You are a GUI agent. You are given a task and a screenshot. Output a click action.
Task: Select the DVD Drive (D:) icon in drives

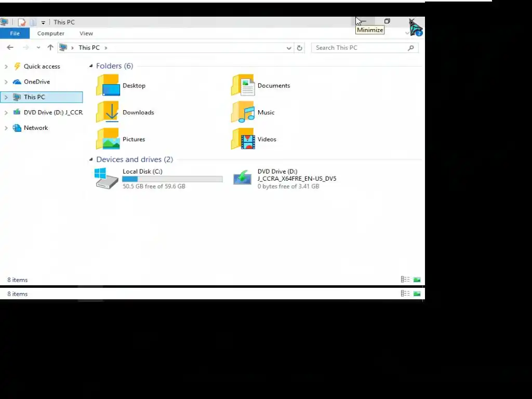point(242,177)
